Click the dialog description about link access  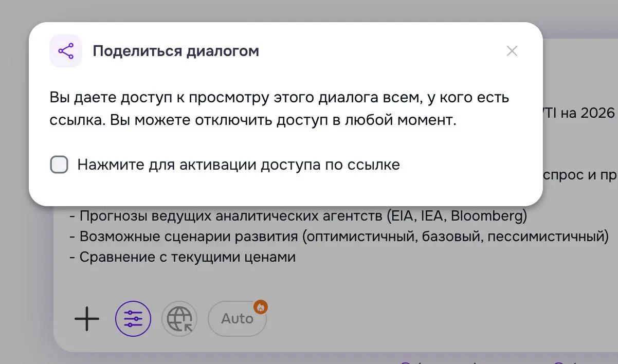coord(280,108)
